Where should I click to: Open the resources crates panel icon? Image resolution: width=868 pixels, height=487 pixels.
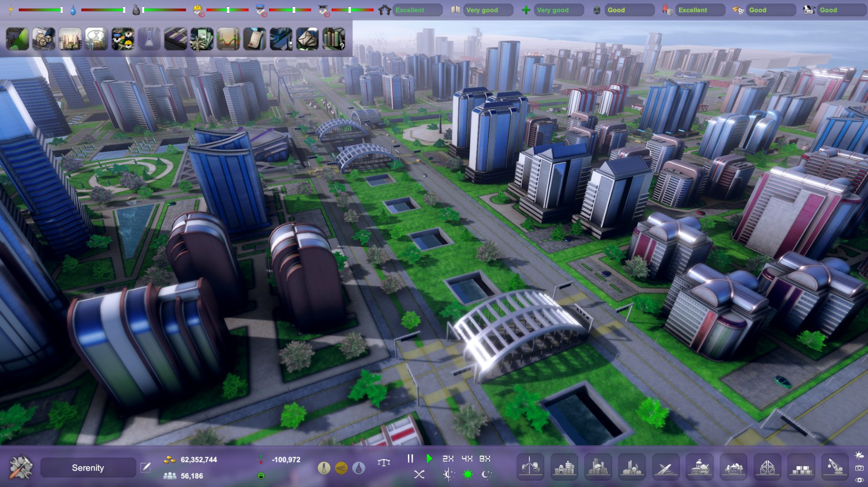44,38
